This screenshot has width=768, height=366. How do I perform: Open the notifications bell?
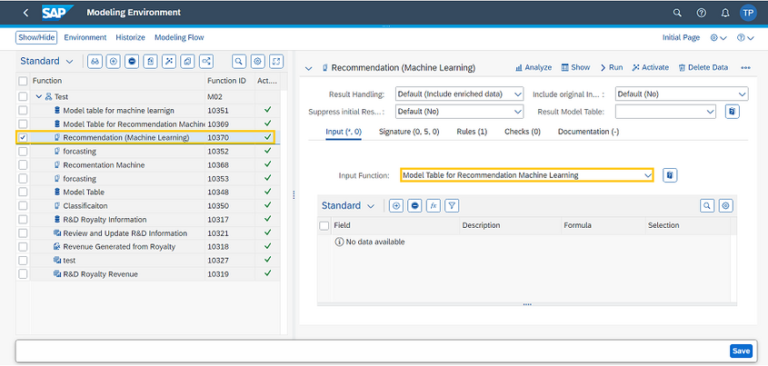(x=725, y=13)
